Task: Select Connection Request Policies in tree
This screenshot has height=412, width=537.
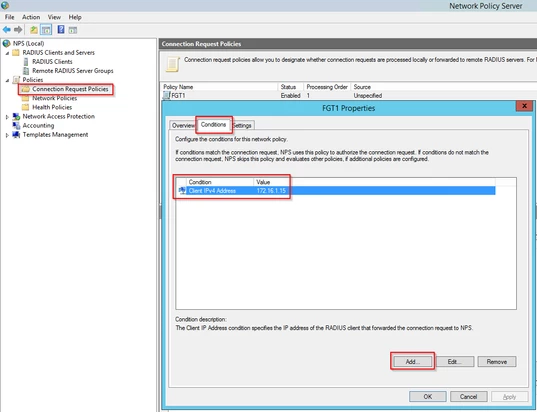Action: (x=70, y=89)
